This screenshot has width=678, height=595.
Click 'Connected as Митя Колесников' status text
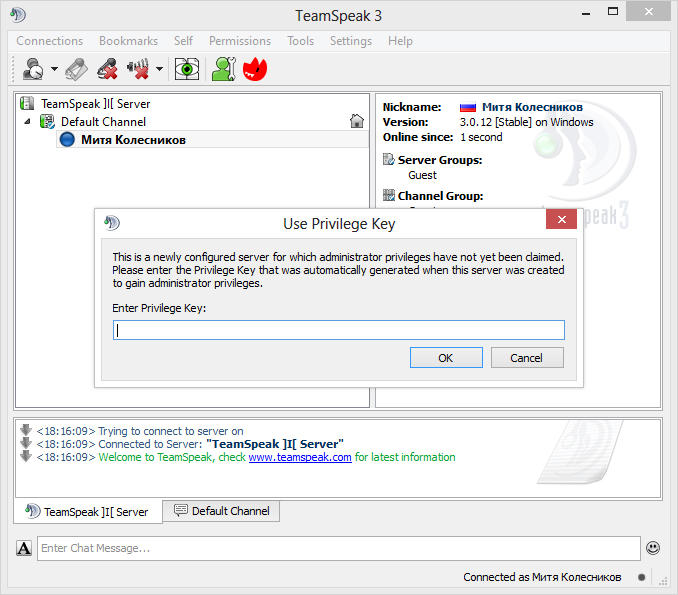(x=542, y=577)
